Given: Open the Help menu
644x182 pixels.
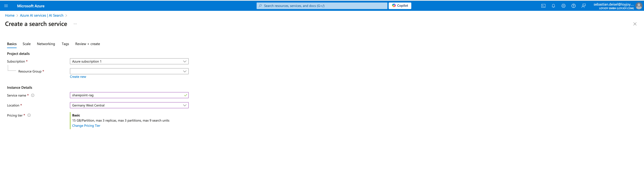Looking at the screenshot, I should (573, 6).
